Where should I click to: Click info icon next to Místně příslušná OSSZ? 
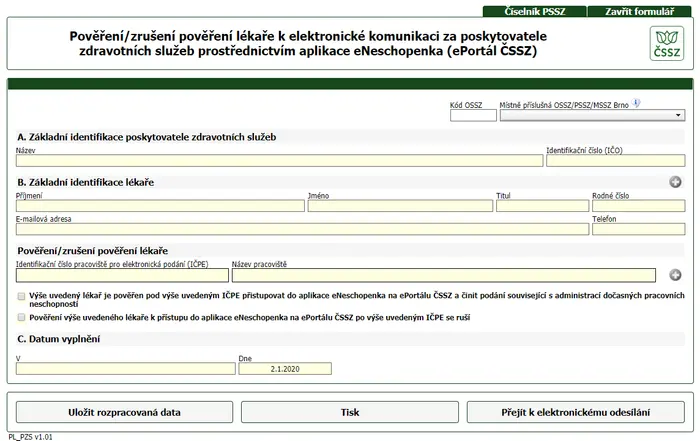pyautogui.click(x=636, y=103)
